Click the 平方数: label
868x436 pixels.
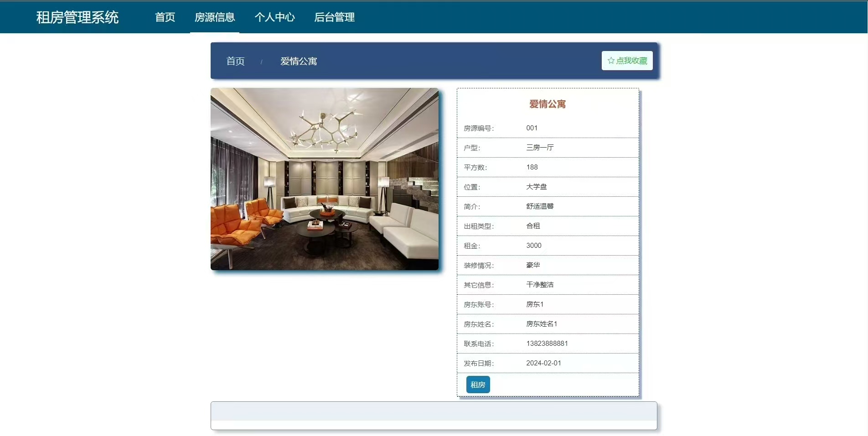point(475,168)
